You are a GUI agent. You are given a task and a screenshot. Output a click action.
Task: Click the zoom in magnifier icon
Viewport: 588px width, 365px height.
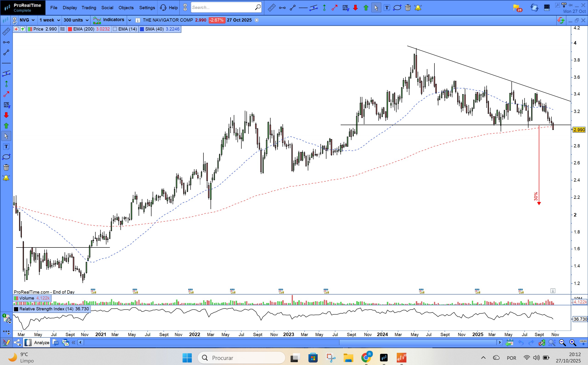(573, 342)
